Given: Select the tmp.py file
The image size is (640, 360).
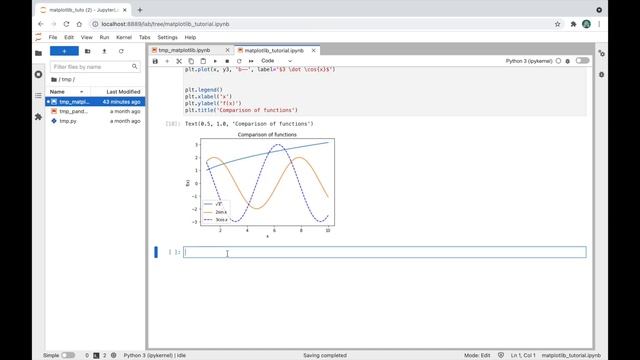Looking at the screenshot, I should pos(95,121).
